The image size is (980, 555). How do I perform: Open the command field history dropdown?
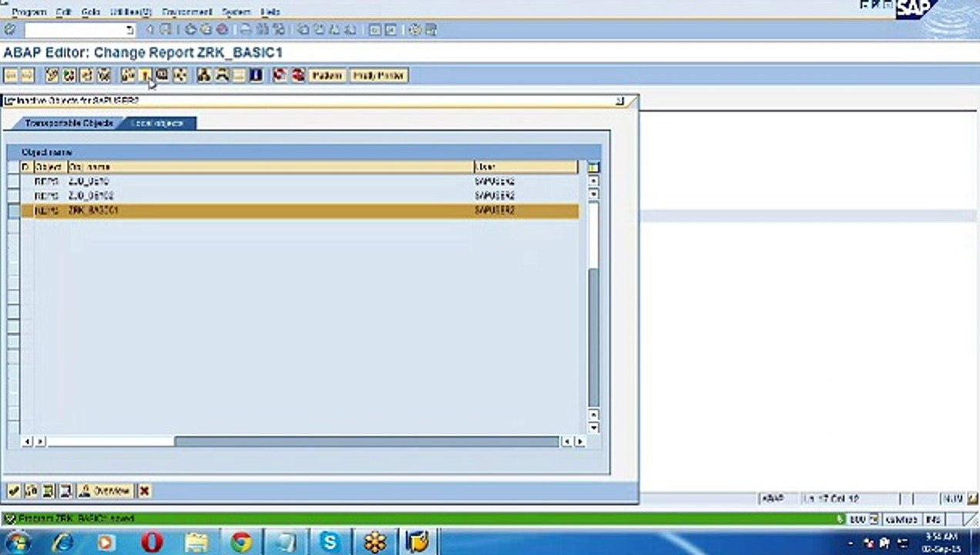tap(129, 30)
